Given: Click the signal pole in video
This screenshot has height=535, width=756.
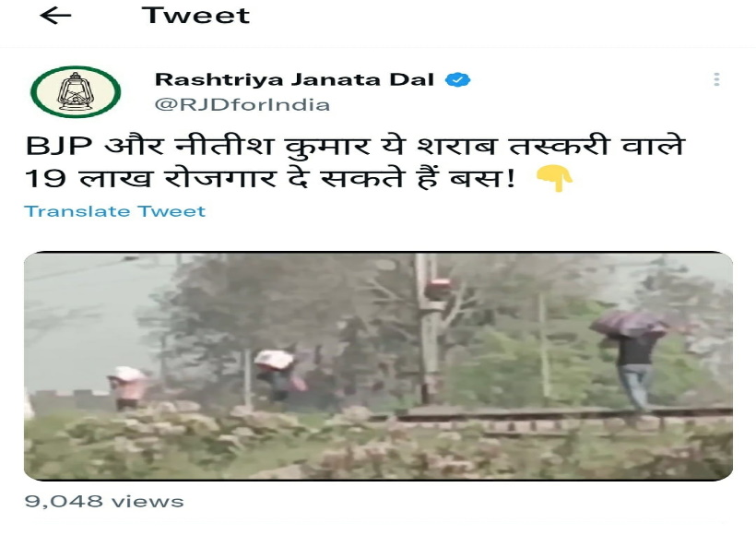Looking at the screenshot, I should coord(429,328).
